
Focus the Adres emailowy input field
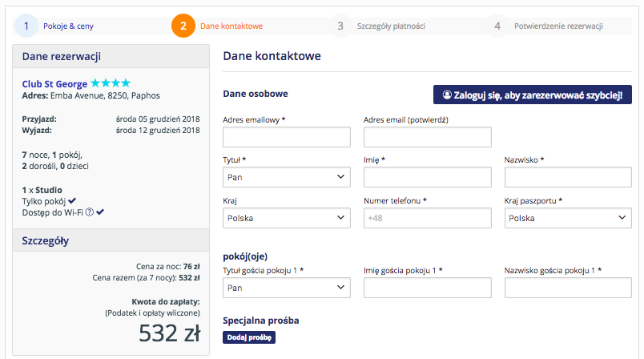[x=287, y=137]
